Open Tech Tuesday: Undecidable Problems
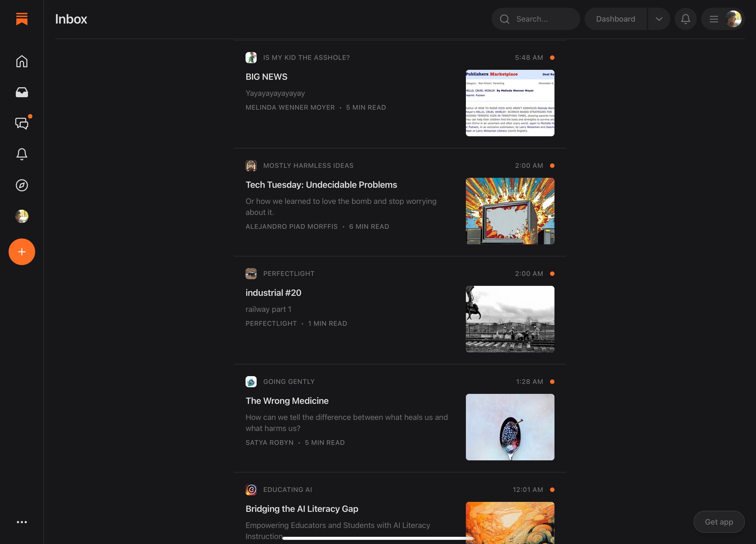 pyautogui.click(x=321, y=185)
